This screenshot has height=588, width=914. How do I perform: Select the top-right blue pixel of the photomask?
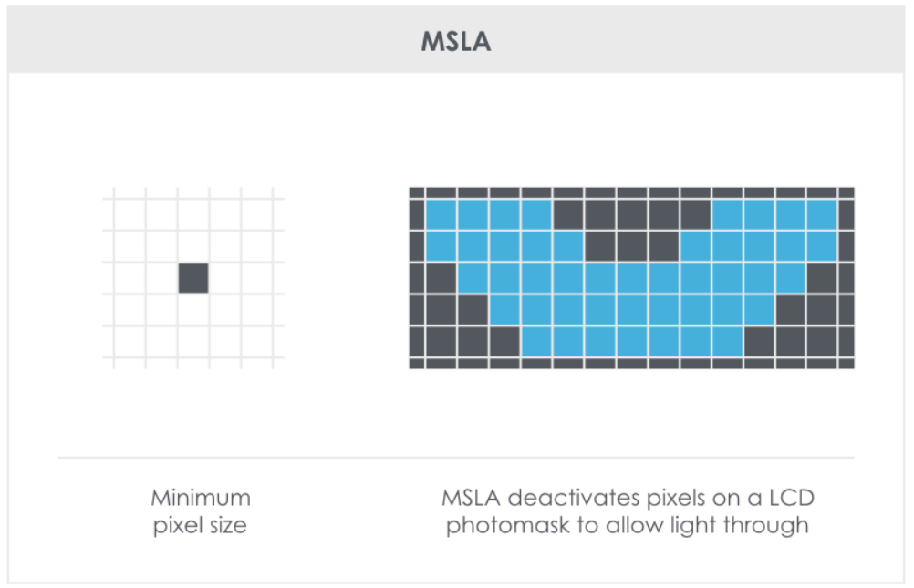(821, 215)
